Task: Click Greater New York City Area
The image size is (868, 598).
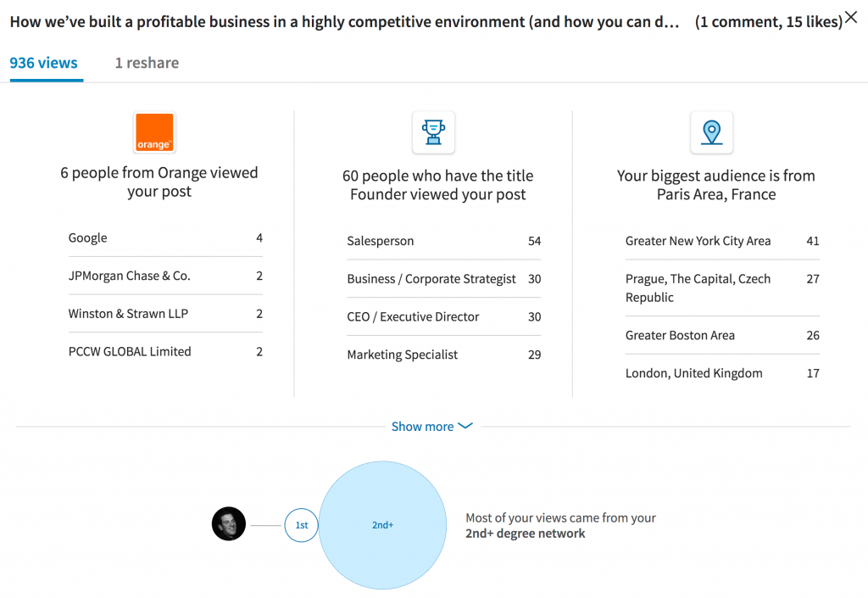Action: tap(722, 242)
